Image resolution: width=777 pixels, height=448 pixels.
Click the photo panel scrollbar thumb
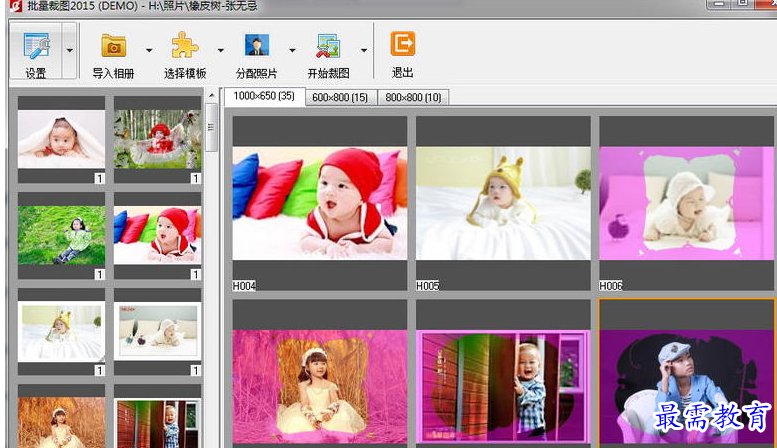coord(212,127)
